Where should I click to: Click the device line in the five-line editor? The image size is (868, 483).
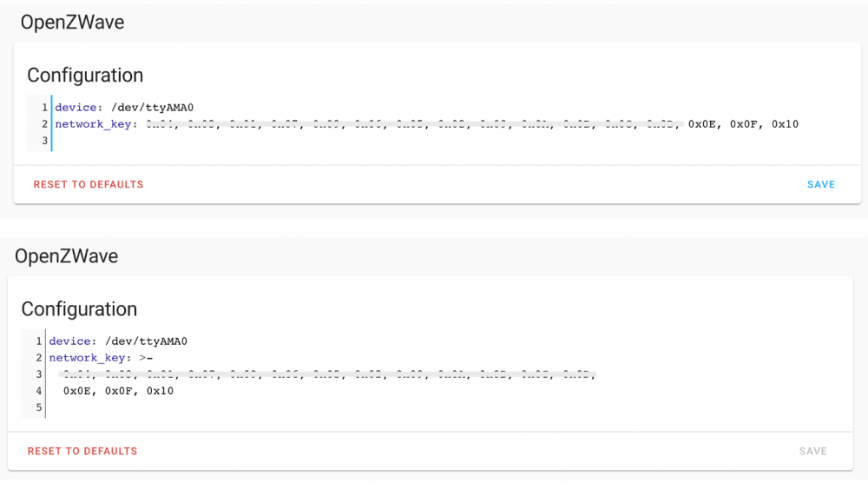tap(118, 341)
